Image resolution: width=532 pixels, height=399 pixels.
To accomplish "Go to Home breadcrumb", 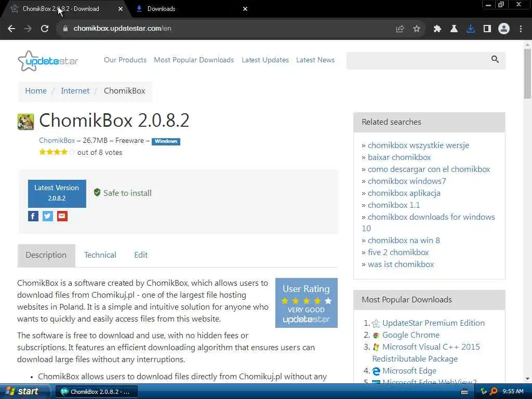I will pos(36,91).
